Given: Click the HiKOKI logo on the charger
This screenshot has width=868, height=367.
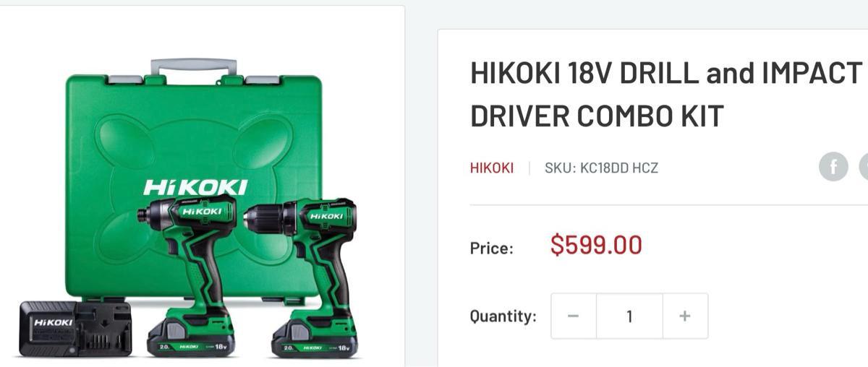Looking at the screenshot, I should [x=54, y=322].
